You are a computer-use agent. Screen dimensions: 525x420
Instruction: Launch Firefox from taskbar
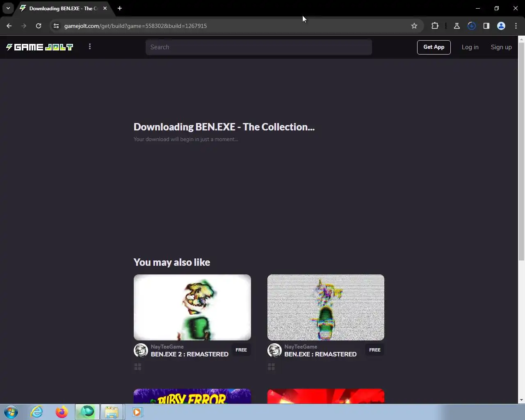tap(62, 412)
